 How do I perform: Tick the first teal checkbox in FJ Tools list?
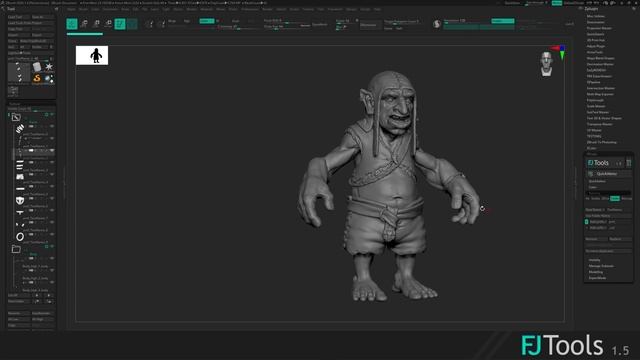(587, 222)
